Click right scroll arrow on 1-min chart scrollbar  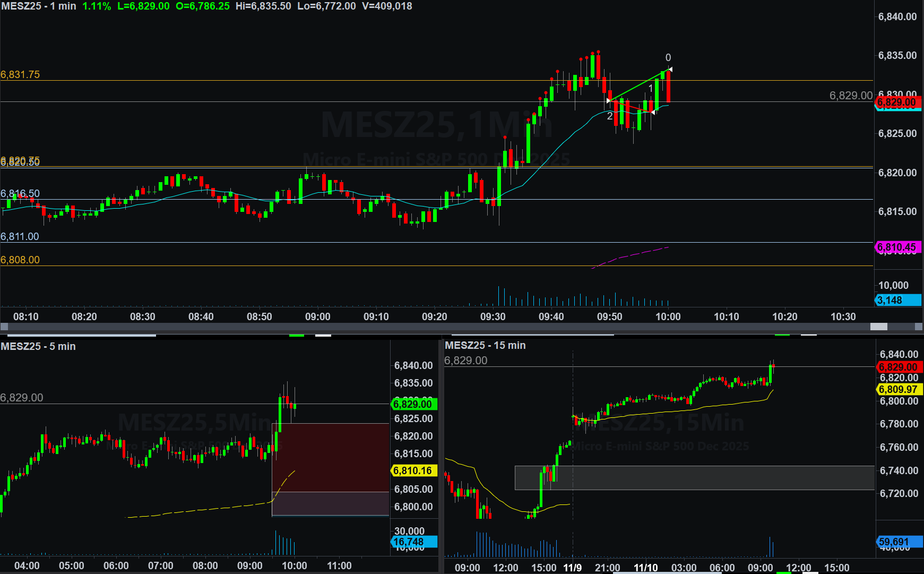tap(919, 327)
